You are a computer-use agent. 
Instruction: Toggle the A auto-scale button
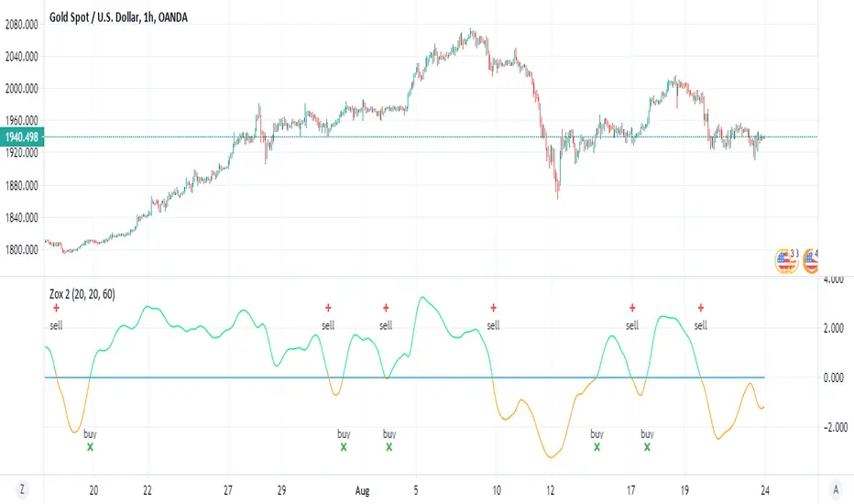tap(834, 488)
